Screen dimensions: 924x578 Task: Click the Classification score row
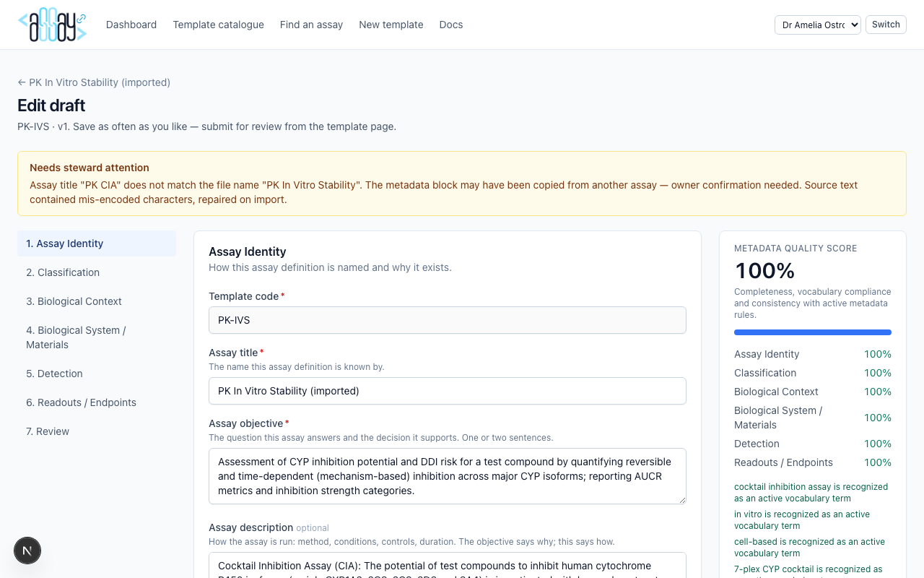point(813,373)
